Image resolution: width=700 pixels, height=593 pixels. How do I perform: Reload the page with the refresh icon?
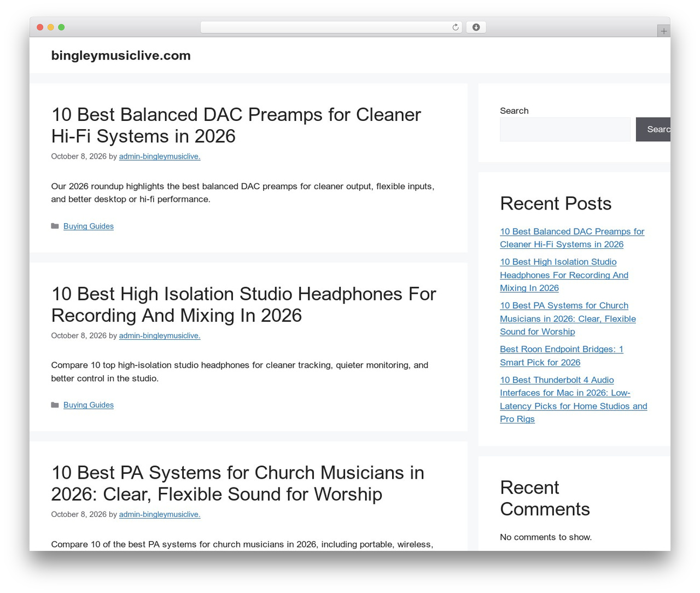tap(455, 27)
